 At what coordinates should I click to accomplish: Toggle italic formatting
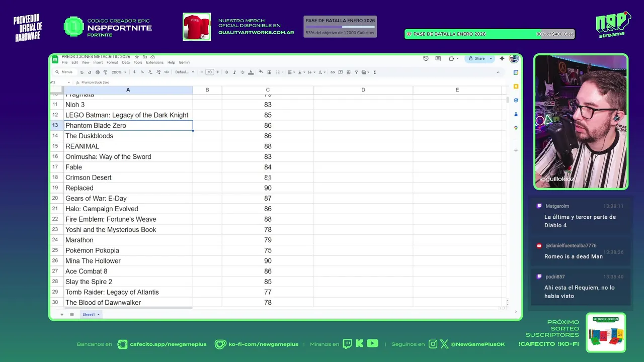click(x=234, y=72)
